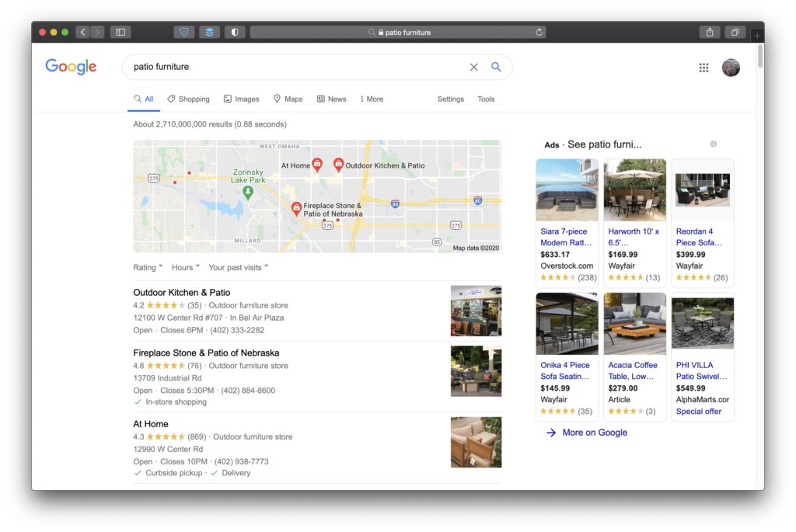The height and width of the screenshot is (532, 796).
Task: Expand the Rating filter dropdown
Action: (148, 267)
